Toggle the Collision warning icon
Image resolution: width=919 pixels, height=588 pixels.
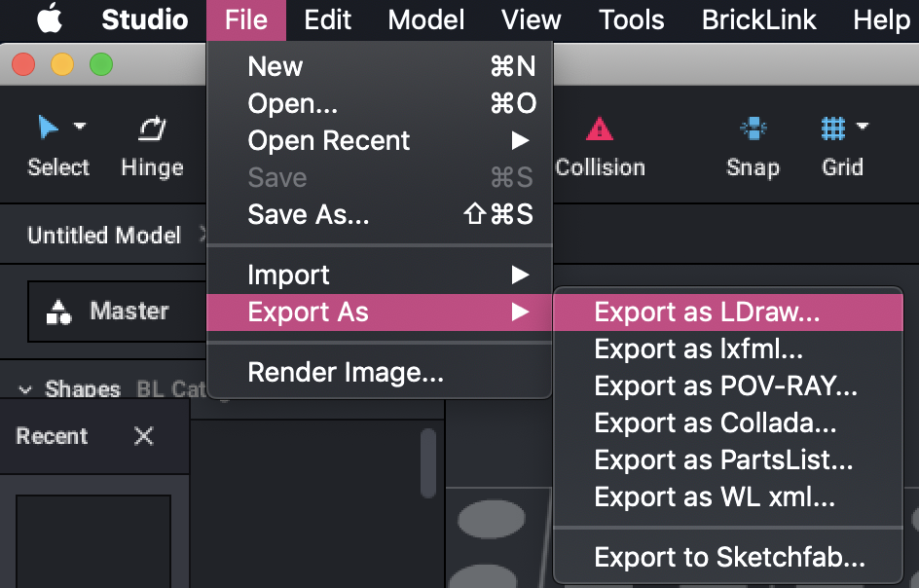tap(599, 128)
